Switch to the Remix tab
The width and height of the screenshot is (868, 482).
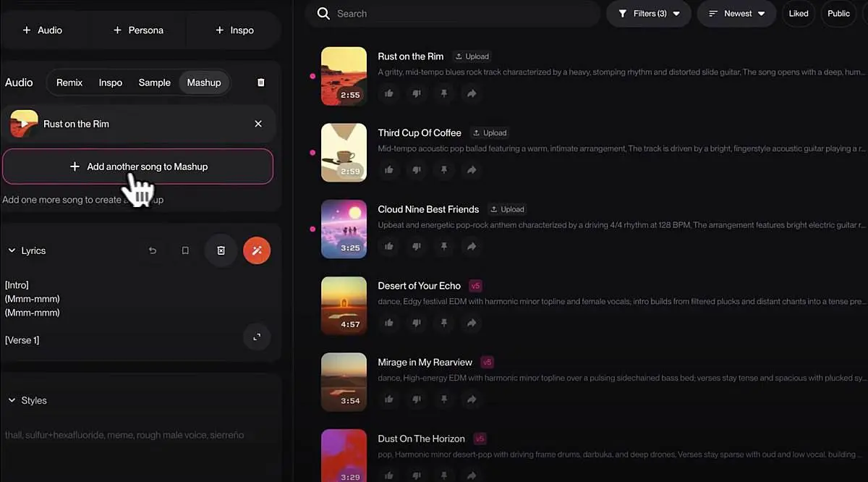[x=69, y=83]
